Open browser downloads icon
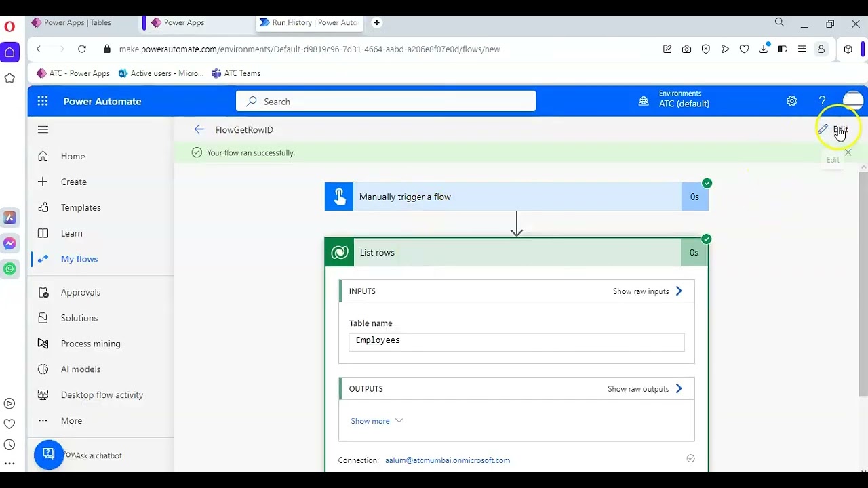The width and height of the screenshot is (868, 488). [764, 49]
